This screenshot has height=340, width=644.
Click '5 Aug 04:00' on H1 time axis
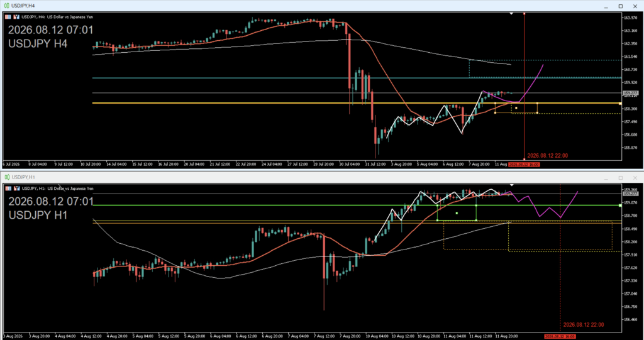pyautogui.click(x=142, y=336)
